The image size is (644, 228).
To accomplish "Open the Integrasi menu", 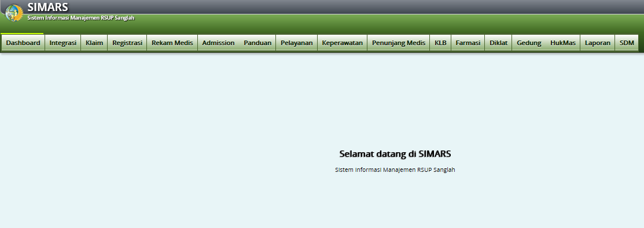I will (63, 43).
